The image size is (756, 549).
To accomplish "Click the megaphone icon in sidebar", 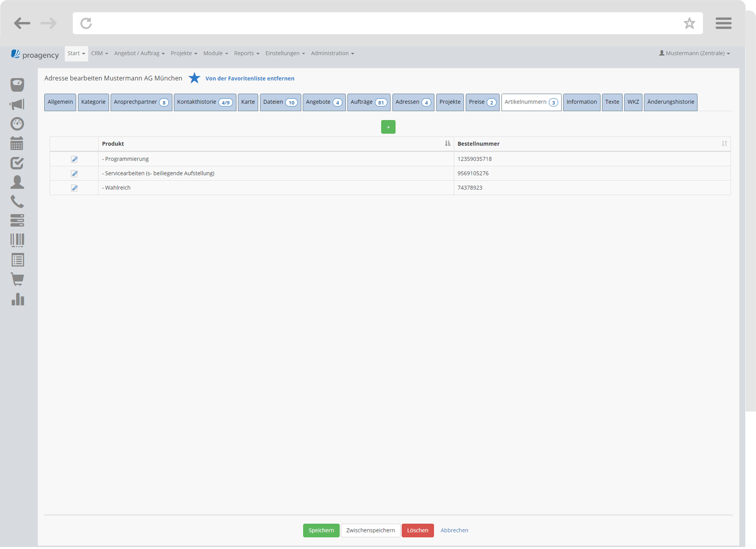I will 17,104.
